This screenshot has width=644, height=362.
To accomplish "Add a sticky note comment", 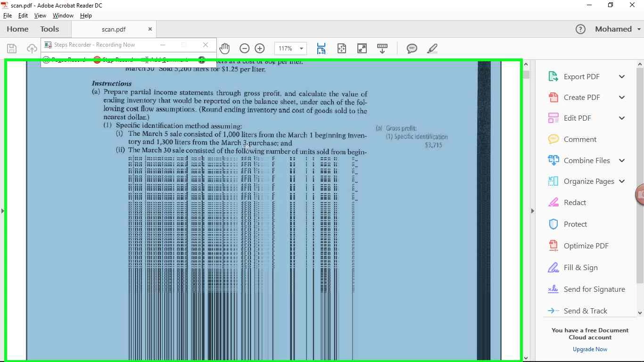I will (412, 48).
